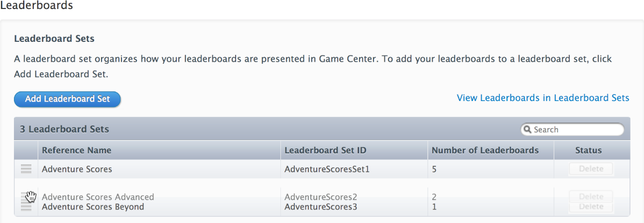
Task: Select the AdventureScores3 ID cell
Action: tap(320, 207)
